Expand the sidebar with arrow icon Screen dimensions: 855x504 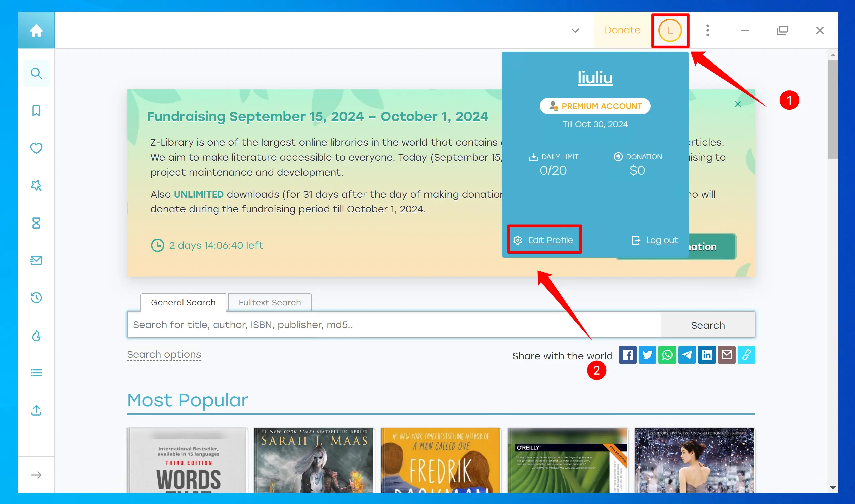tap(36, 475)
